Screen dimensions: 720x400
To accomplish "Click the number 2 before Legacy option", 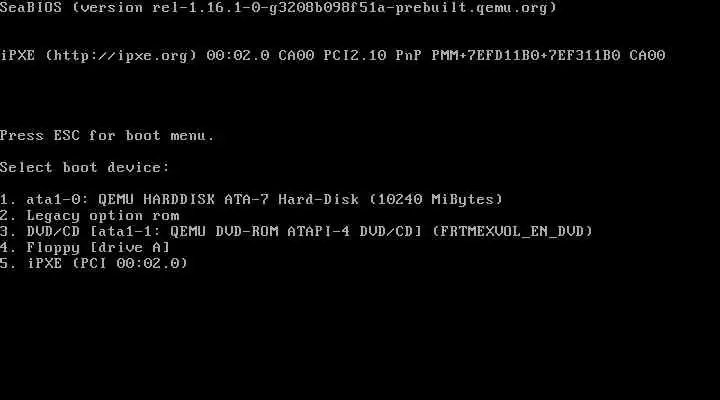I will 4,215.
